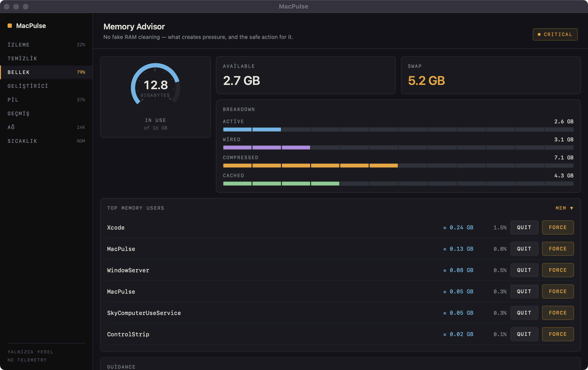Screen dimensions: 588x370
Task: Click the 12.8 gigabytes memory gauge
Action: pos(156,84)
